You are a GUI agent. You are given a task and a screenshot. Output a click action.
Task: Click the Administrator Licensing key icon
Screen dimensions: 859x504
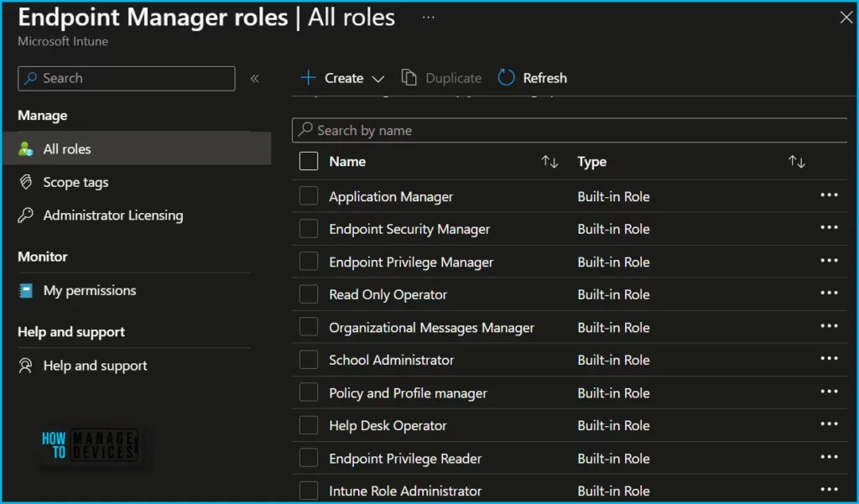tap(25, 216)
